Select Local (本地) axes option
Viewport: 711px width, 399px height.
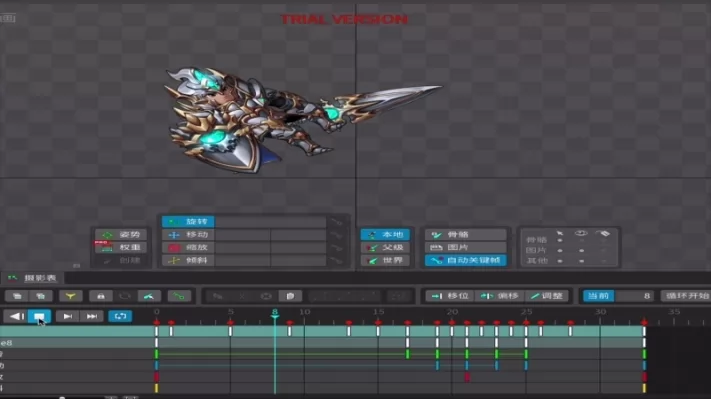[x=385, y=235]
